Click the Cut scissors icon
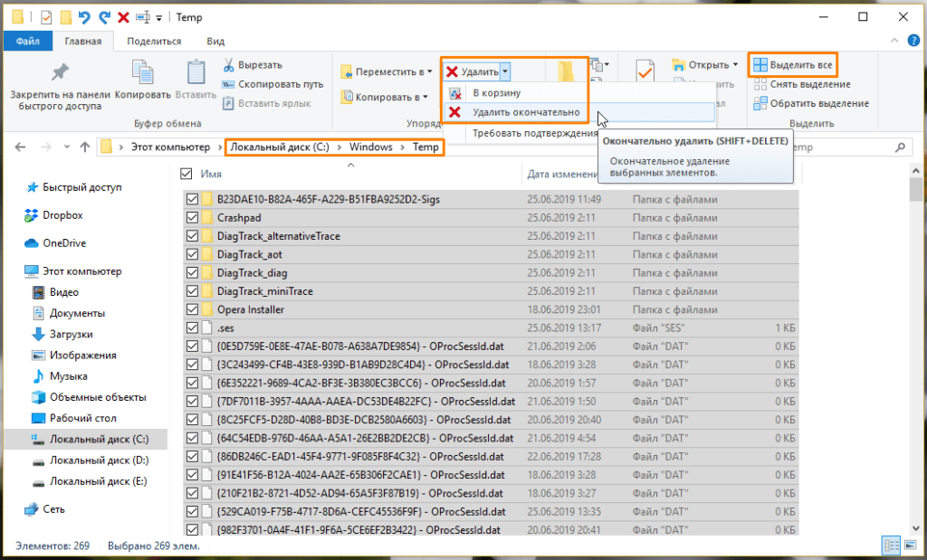This screenshot has width=927, height=560. (229, 64)
